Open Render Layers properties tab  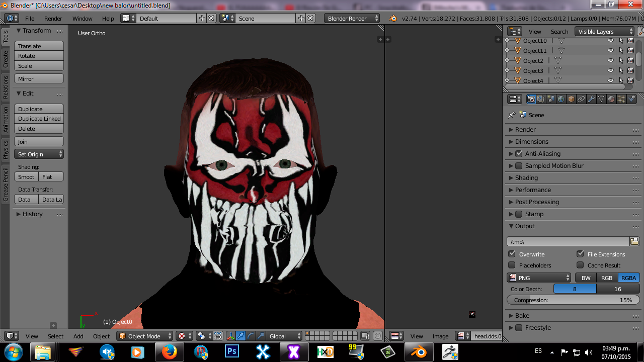pos(541,99)
